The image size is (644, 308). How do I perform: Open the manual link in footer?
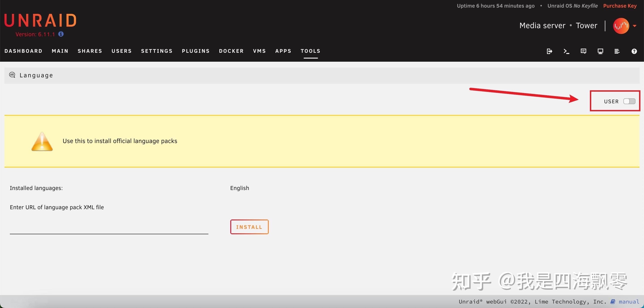[629, 302]
